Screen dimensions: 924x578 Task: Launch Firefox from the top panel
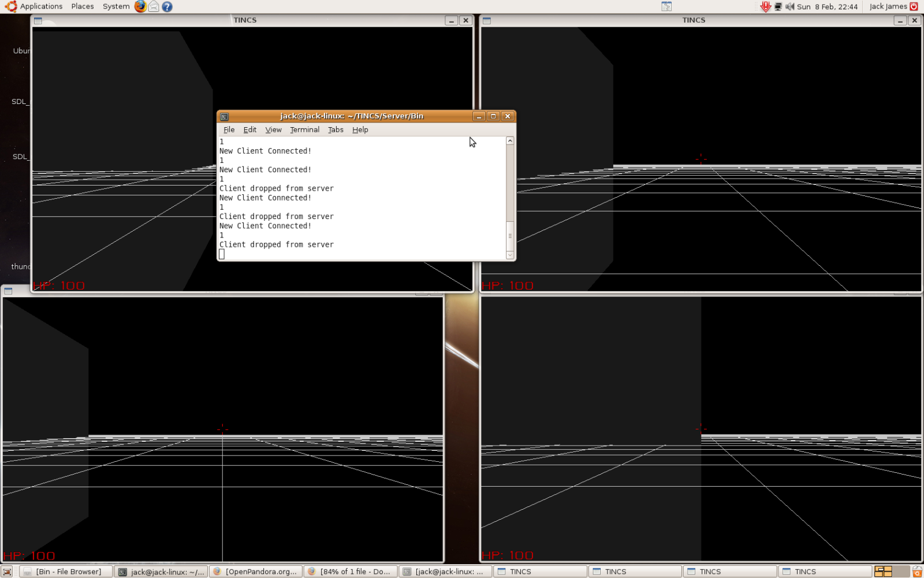(x=140, y=6)
